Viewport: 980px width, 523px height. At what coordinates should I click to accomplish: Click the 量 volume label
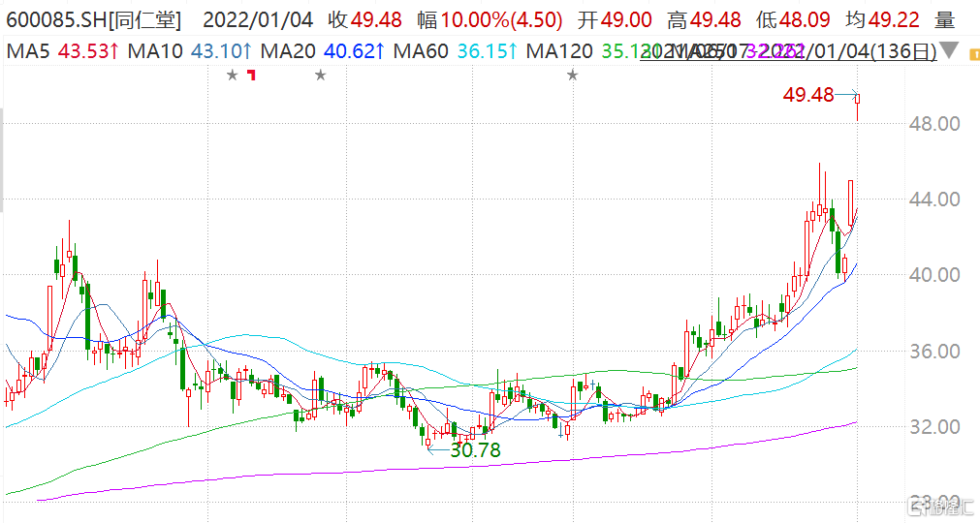(x=945, y=20)
